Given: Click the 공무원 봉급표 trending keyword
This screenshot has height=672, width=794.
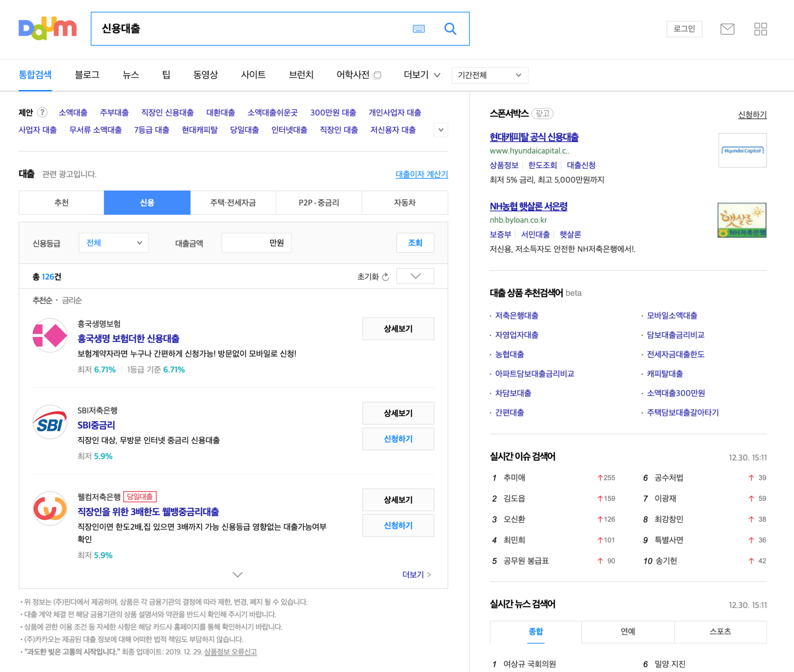Looking at the screenshot, I should [x=526, y=561].
